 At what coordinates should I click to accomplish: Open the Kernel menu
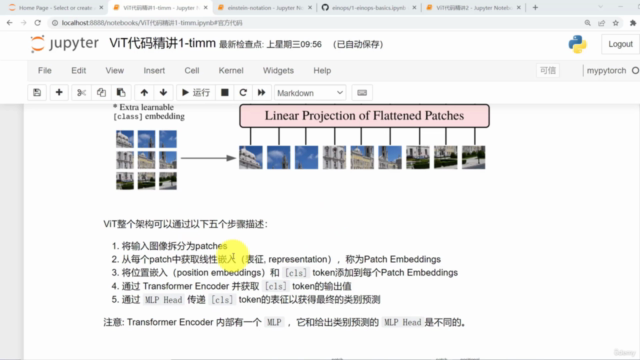(231, 71)
